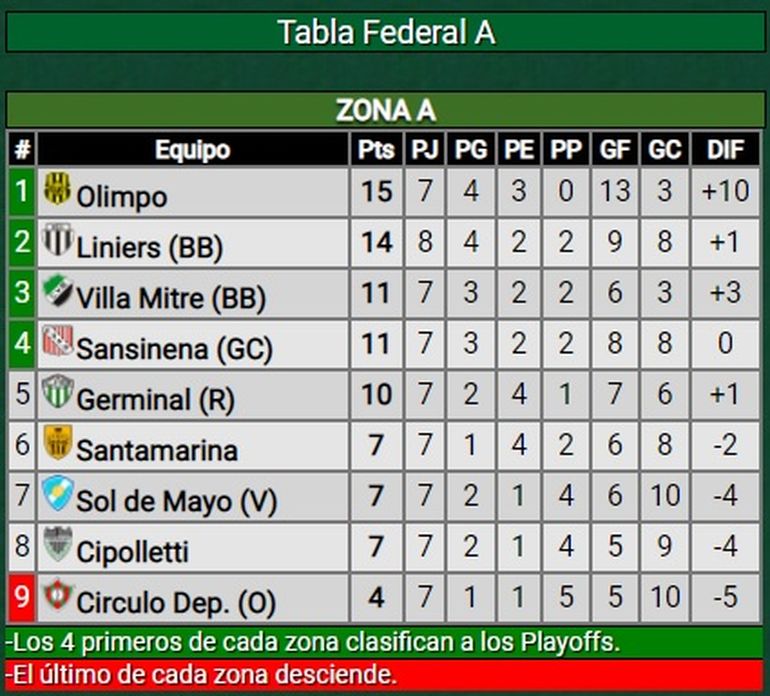The width and height of the screenshot is (770, 696).
Task: Click the DIF column header
Action: [x=725, y=150]
